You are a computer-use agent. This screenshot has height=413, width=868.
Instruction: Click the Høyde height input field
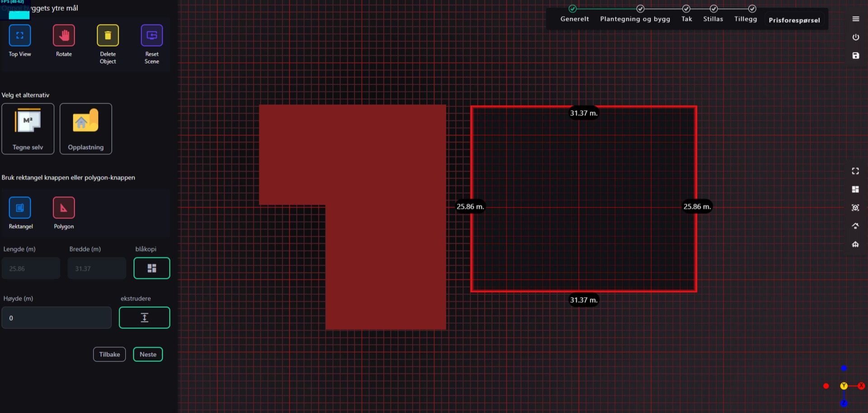pos(57,318)
